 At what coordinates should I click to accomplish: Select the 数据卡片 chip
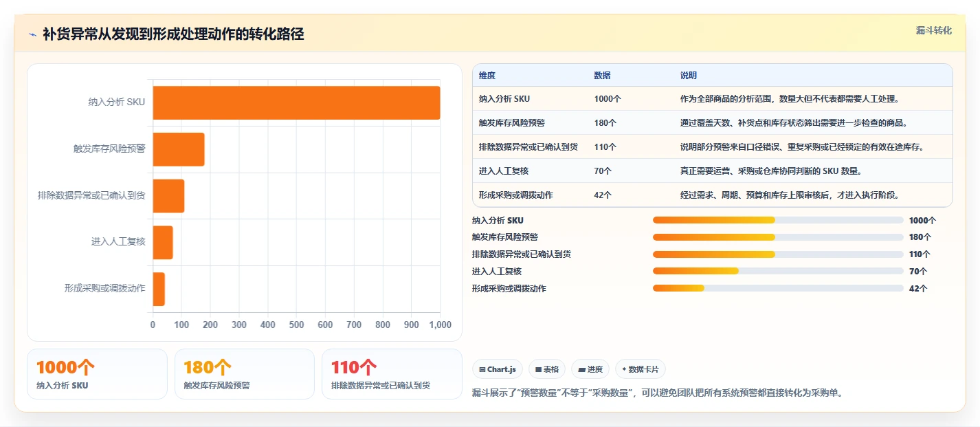[640, 369]
